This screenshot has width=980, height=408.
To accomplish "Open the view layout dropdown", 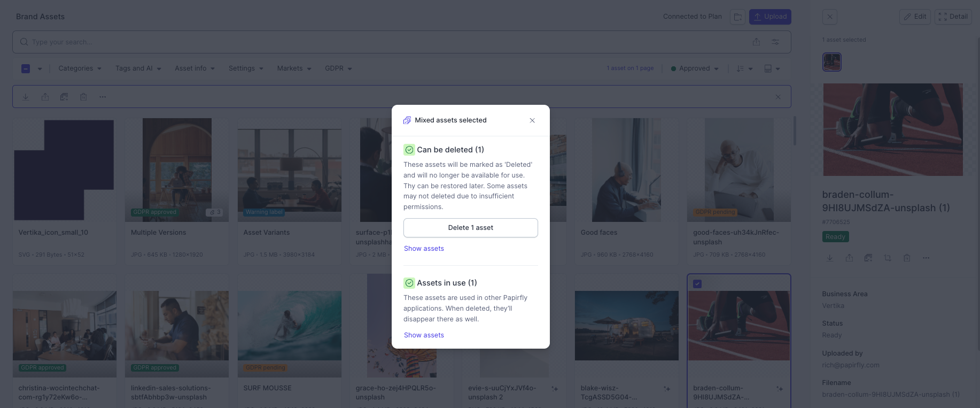I will [772, 68].
